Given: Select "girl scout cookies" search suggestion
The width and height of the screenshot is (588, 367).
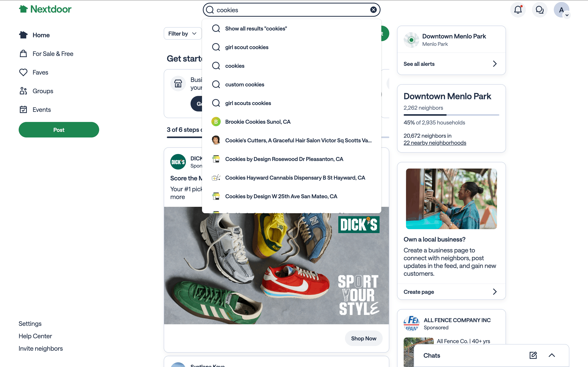Looking at the screenshot, I should (x=247, y=47).
